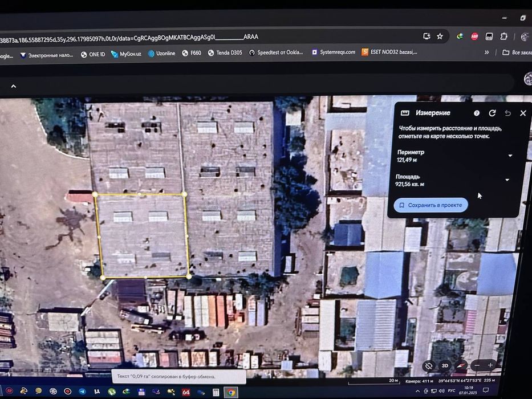
Task: Open help in the Измерение panel
Action: (x=477, y=113)
